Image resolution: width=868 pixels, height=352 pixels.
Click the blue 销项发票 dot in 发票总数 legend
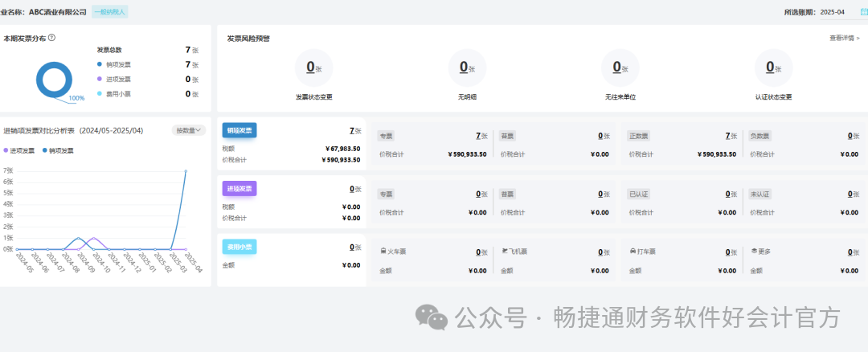coord(100,64)
